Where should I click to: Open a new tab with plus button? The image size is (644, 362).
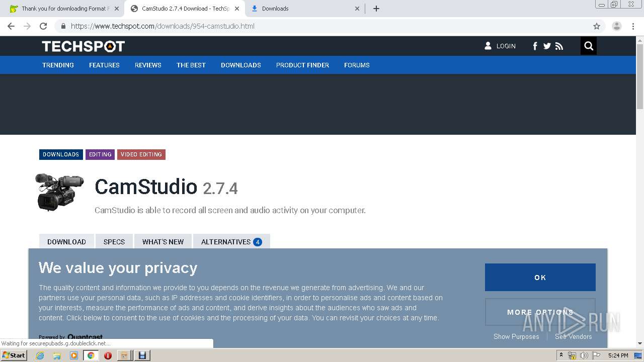[x=376, y=9]
